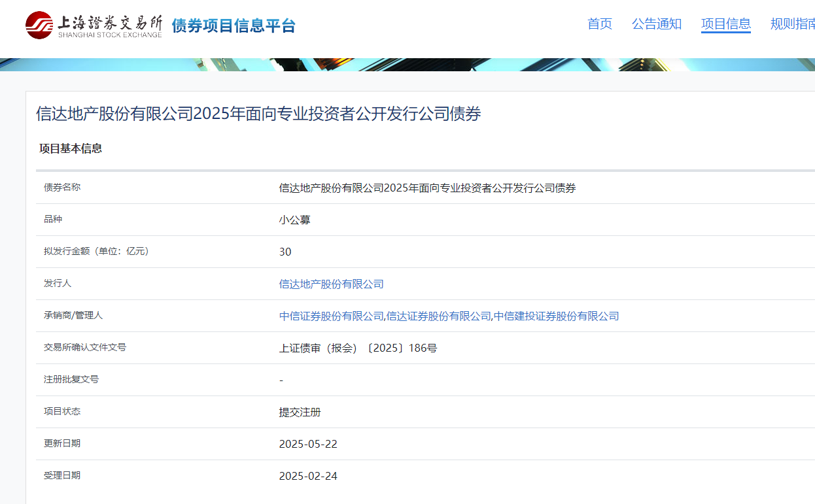
Task: Click the 项目基本信息 section header
Action: (x=71, y=148)
